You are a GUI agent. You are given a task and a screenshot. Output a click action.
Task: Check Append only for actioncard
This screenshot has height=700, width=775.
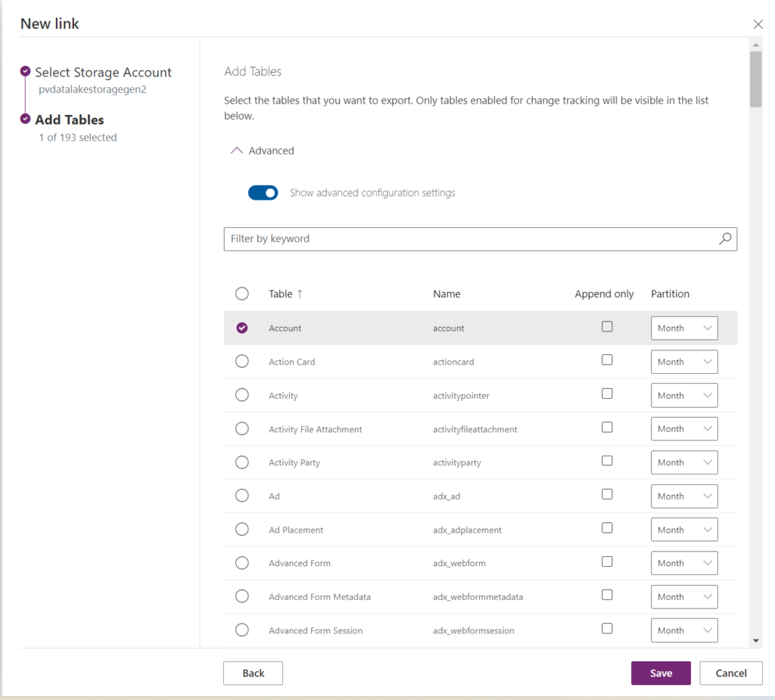[x=607, y=360]
